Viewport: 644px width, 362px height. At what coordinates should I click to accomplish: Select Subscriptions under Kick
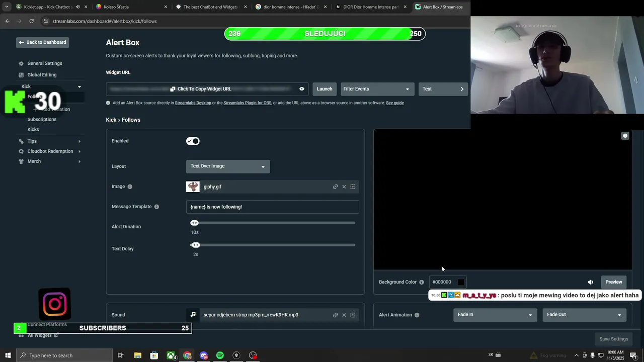42,120
